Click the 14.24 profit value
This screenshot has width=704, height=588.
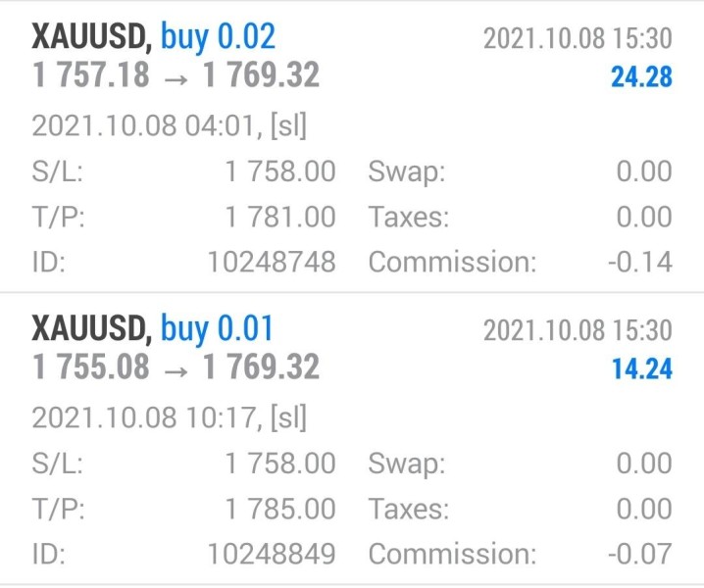pyautogui.click(x=642, y=368)
